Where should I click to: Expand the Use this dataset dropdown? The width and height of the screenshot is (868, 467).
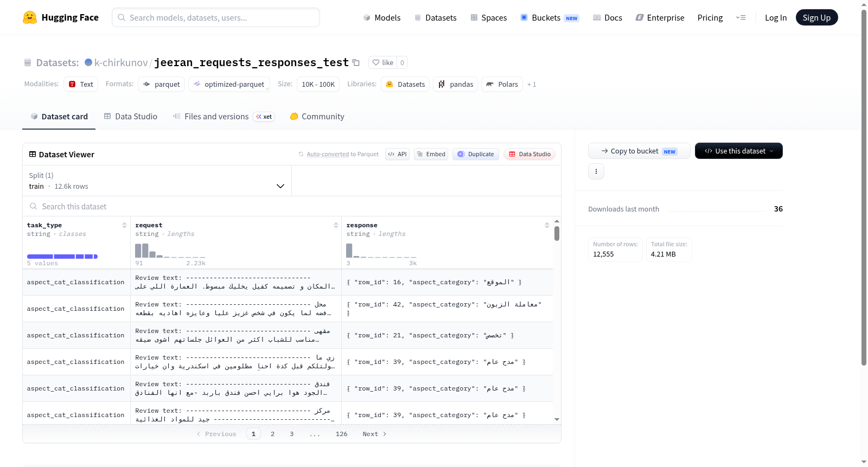pos(739,151)
